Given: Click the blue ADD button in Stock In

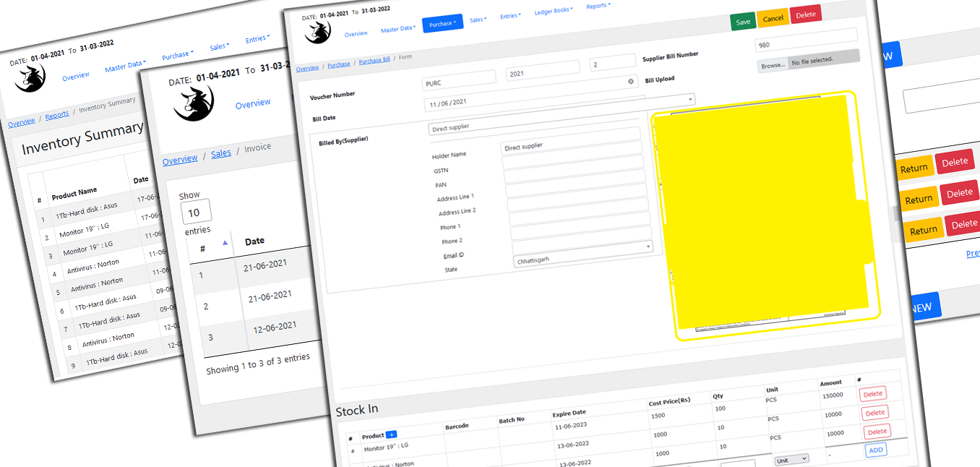Looking at the screenshot, I should point(876,450).
